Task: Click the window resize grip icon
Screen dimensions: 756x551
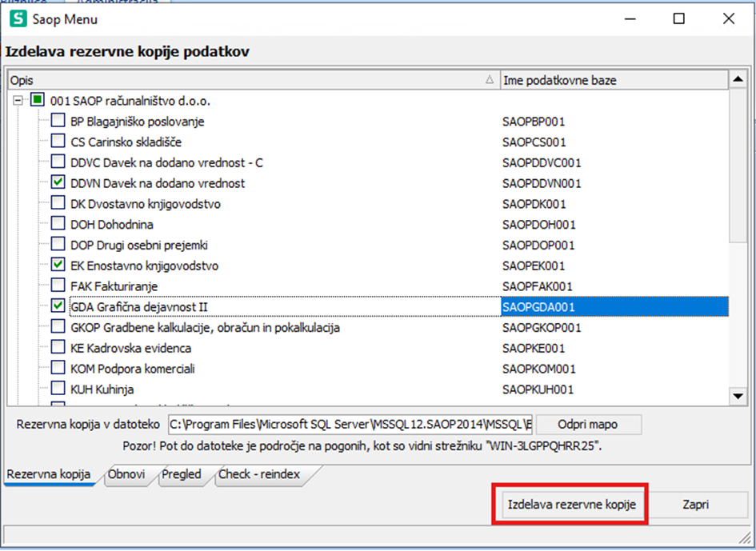Action: 745,537
